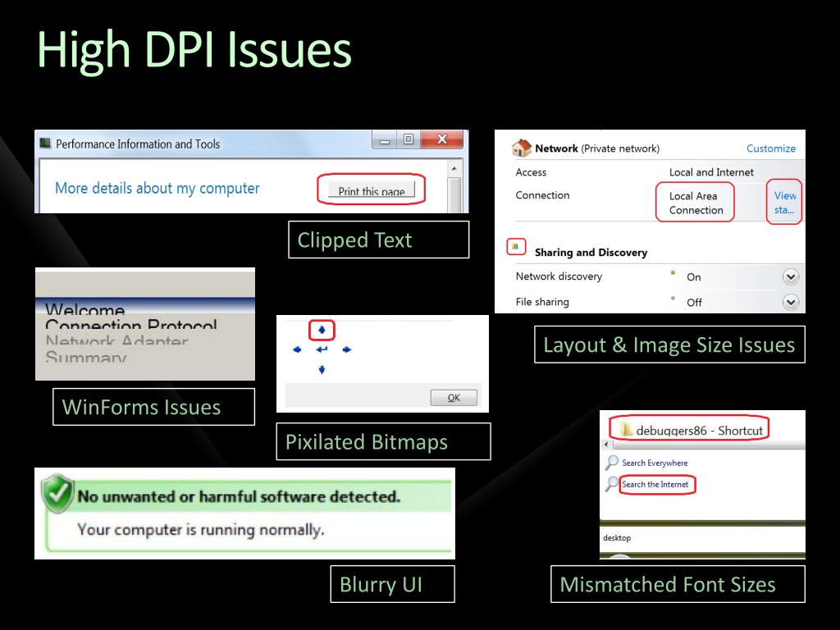Open More details about my computer link
This screenshot has width=840, height=630.
[x=157, y=188]
